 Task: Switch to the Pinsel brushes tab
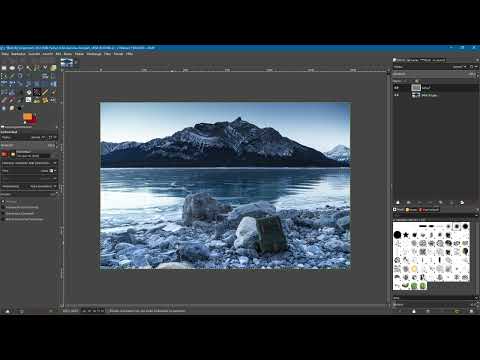[x=398, y=210]
